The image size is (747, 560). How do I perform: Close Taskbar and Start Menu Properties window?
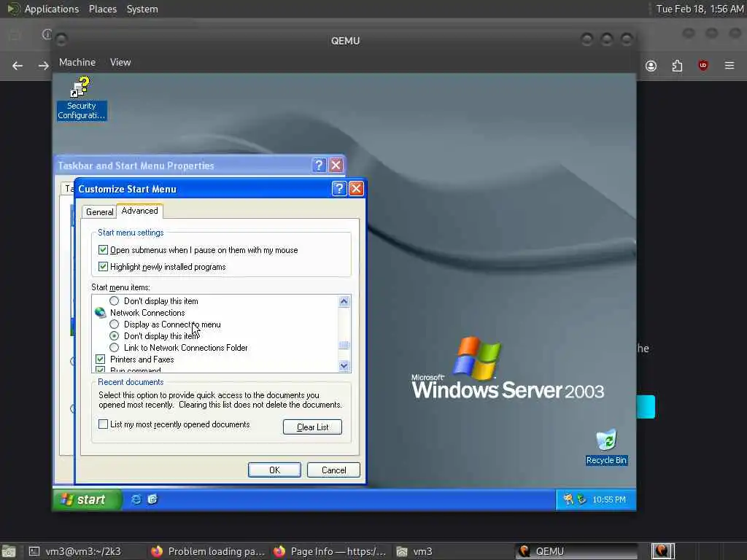click(x=336, y=166)
